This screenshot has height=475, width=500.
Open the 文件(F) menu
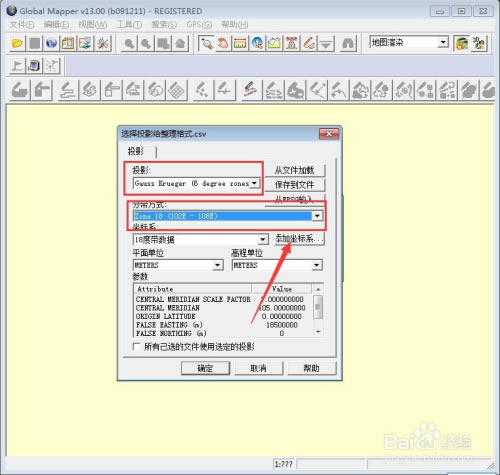tap(22, 25)
